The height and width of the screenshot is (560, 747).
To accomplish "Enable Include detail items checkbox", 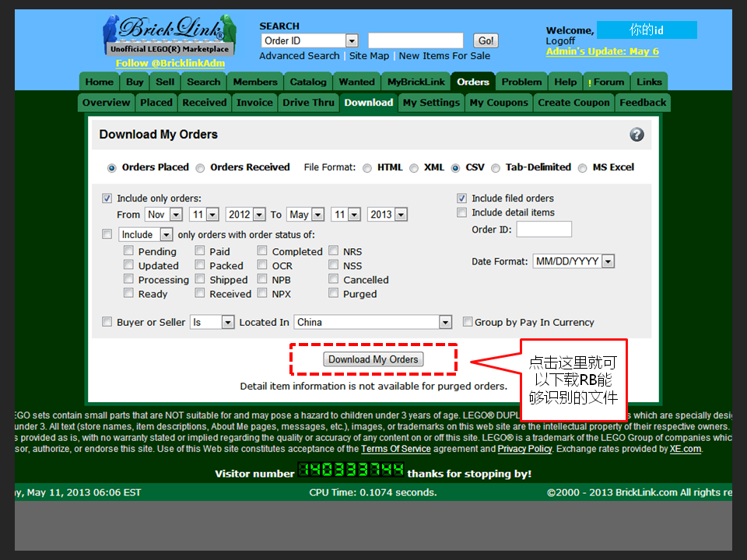I will (461, 212).
